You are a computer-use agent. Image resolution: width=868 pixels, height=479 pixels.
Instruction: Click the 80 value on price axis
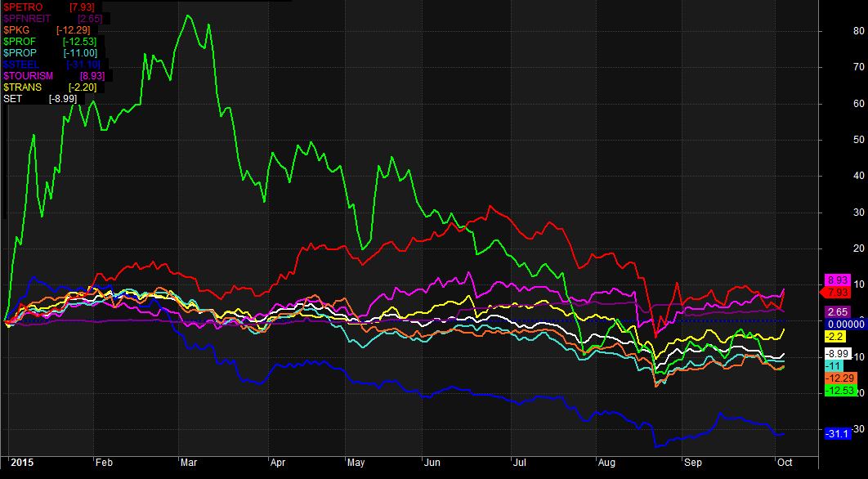pyautogui.click(x=858, y=31)
